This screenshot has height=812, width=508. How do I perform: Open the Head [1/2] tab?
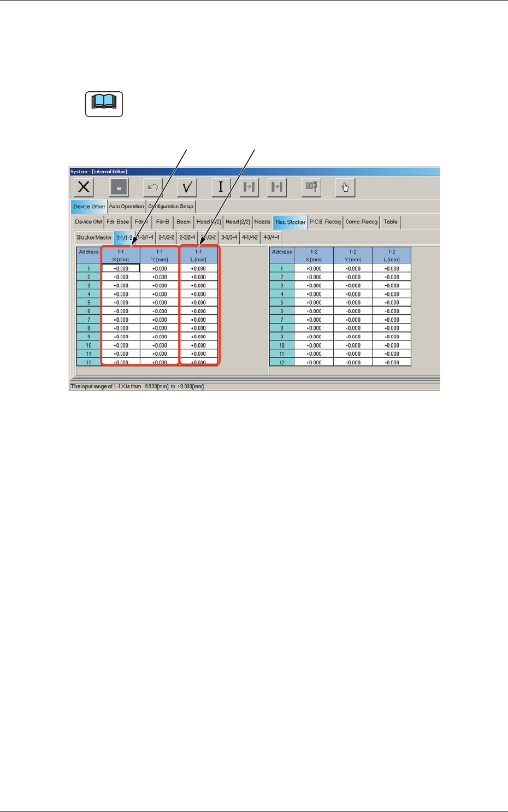pos(209,222)
